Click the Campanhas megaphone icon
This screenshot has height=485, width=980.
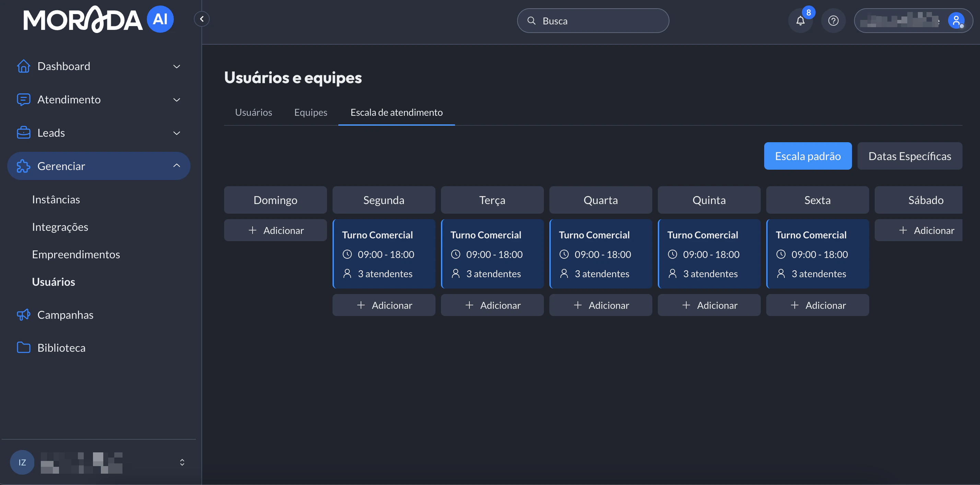pyautogui.click(x=23, y=314)
